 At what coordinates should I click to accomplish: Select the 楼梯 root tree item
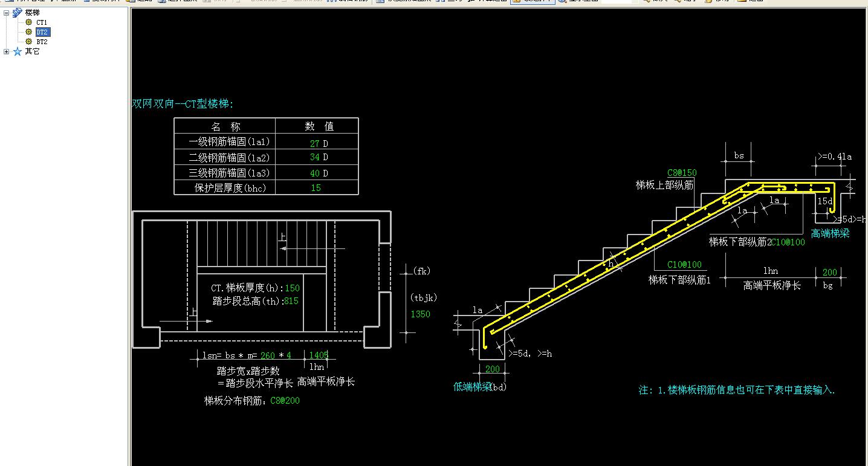pyautogui.click(x=33, y=12)
